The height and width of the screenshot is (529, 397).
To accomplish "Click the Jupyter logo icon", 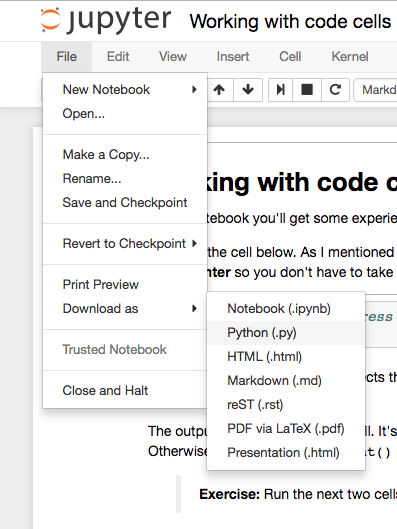I will [x=51, y=20].
